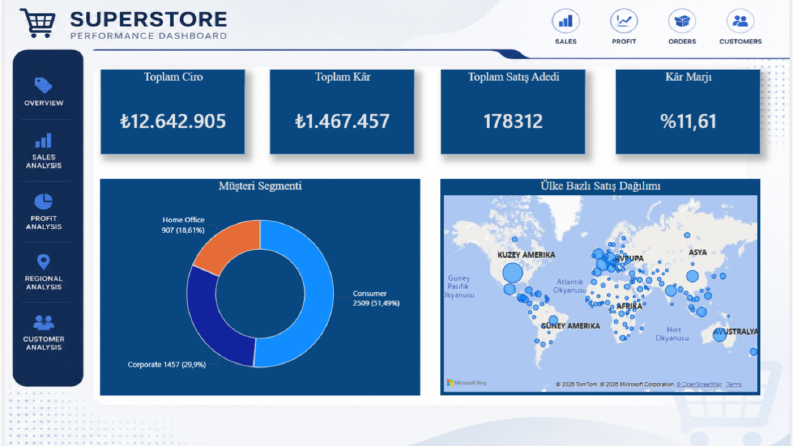
Task: Open the Orders box icon
Action: [x=682, y=21]
